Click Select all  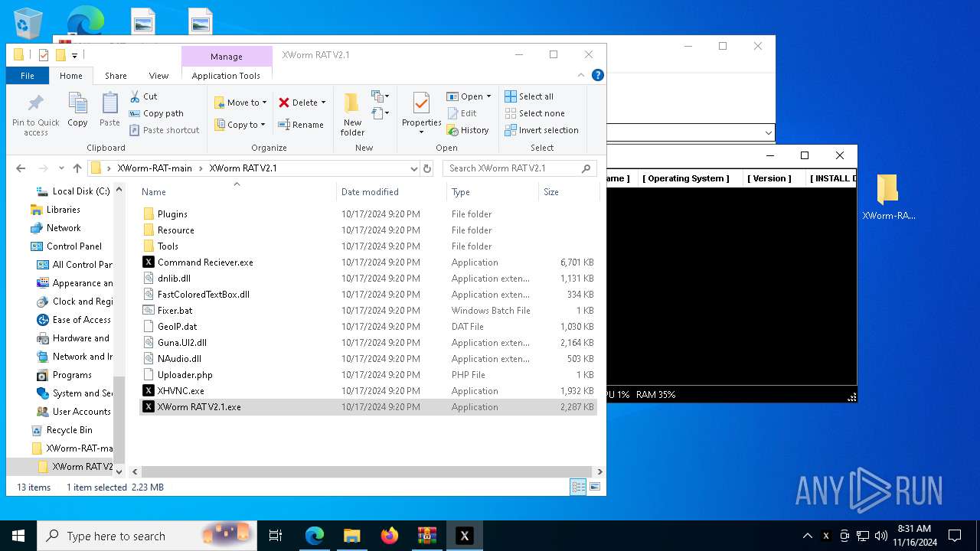[529, 96]
